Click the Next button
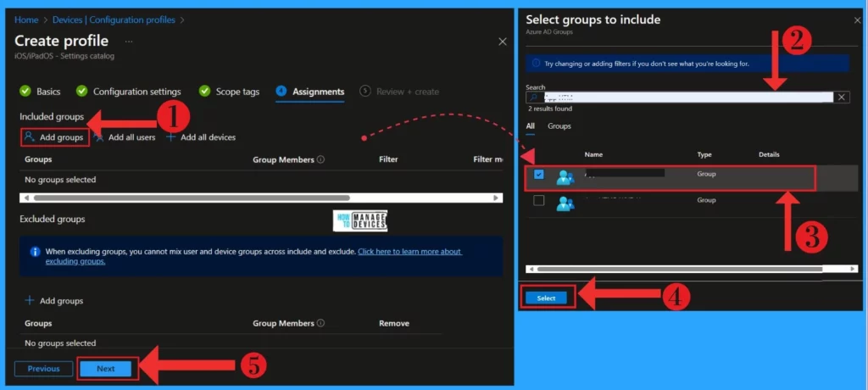This screenshot has height=390, width=868. pyautogui.click(x=106, y=369)
